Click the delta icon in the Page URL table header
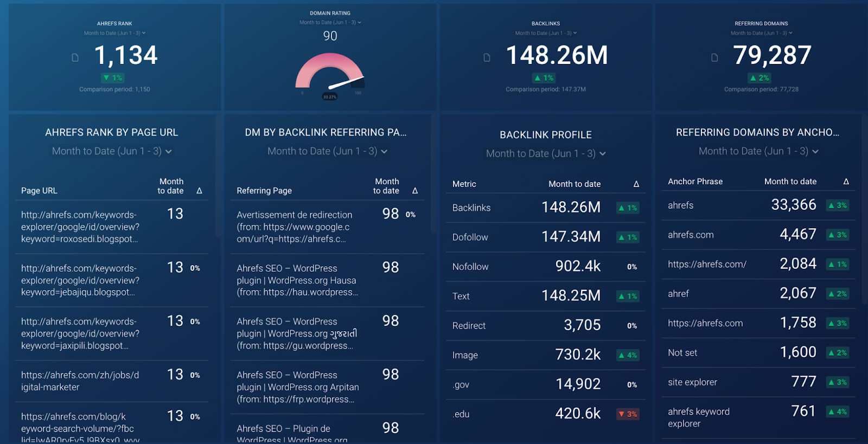 click(x=199, y=191)
